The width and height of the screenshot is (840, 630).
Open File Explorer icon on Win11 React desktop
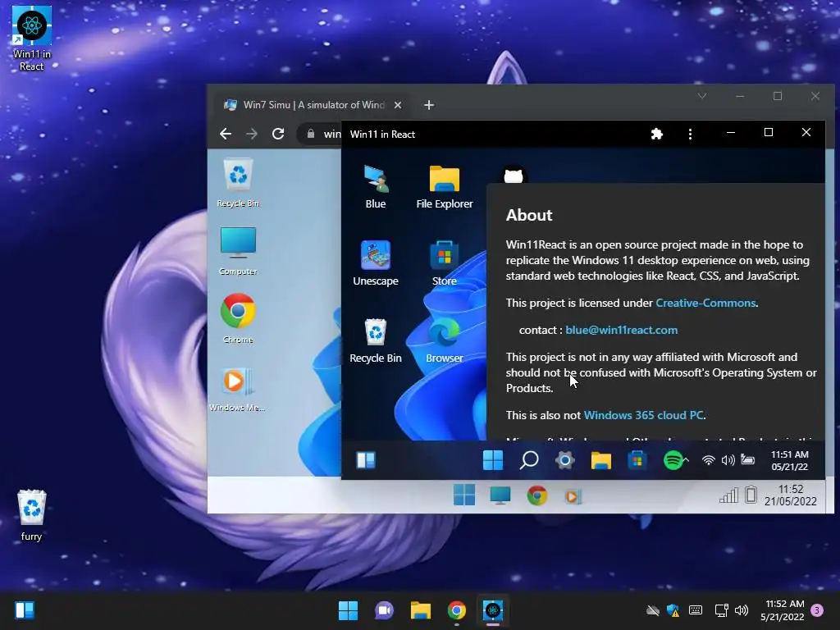(445, 186)
